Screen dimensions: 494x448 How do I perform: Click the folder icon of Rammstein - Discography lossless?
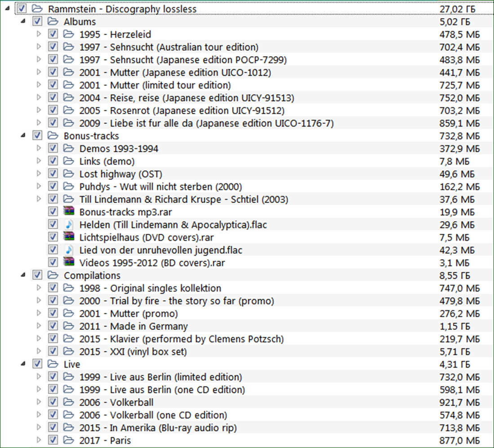tap(37, 9)
